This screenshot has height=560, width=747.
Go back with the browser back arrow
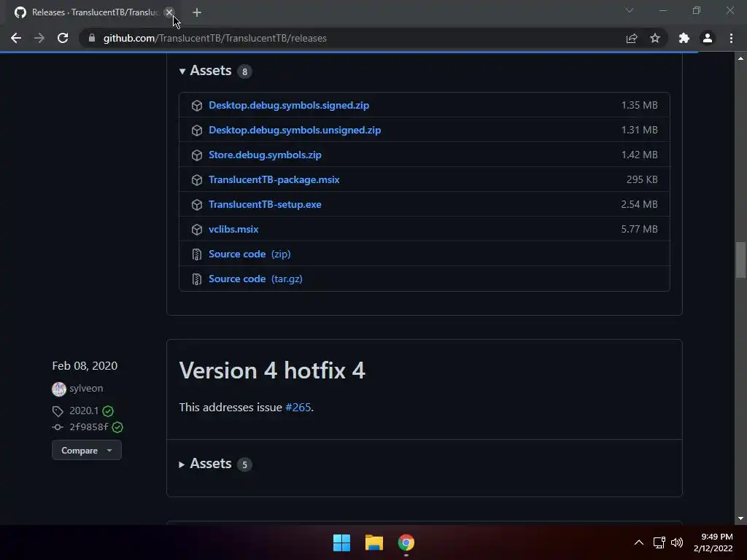coord(16,38)
